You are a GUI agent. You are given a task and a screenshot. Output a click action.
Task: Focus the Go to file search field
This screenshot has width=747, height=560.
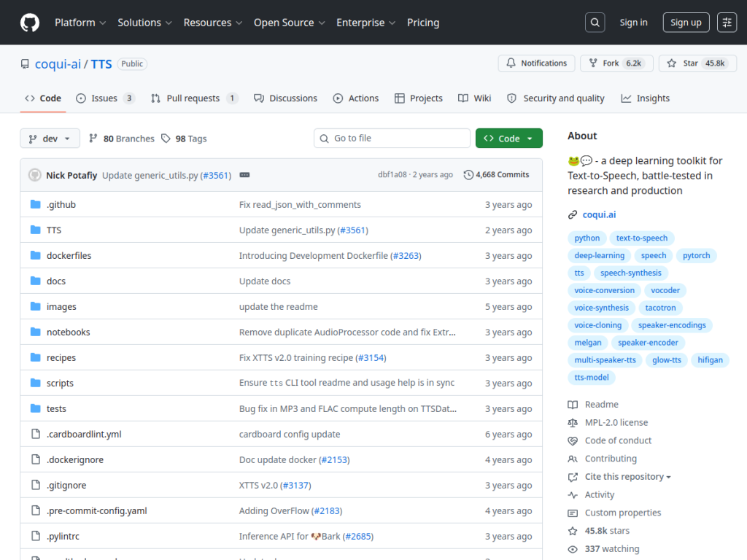[392, 138]
